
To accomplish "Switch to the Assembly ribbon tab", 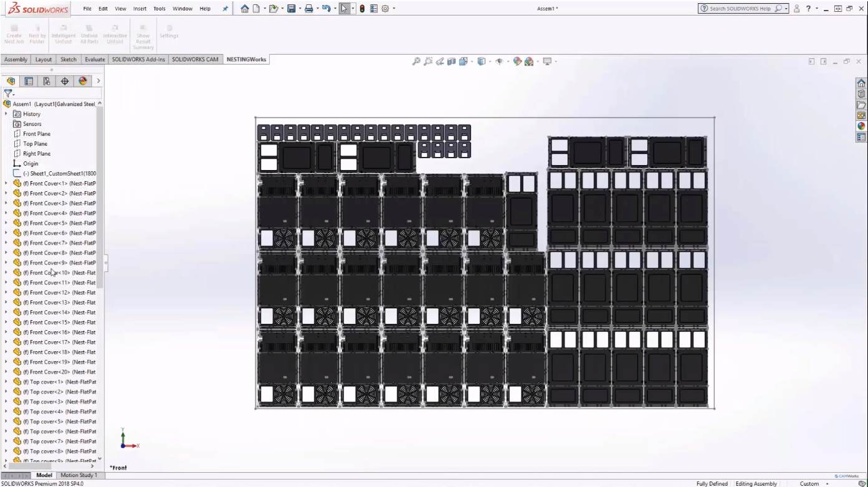I will [x=16, y=60].
